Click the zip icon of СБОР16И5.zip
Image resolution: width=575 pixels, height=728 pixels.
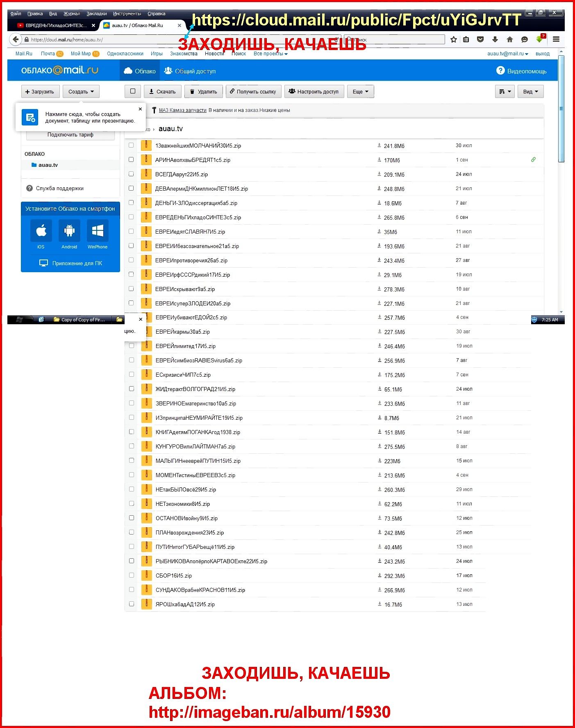pyautogui.click(x=146, y=576)
